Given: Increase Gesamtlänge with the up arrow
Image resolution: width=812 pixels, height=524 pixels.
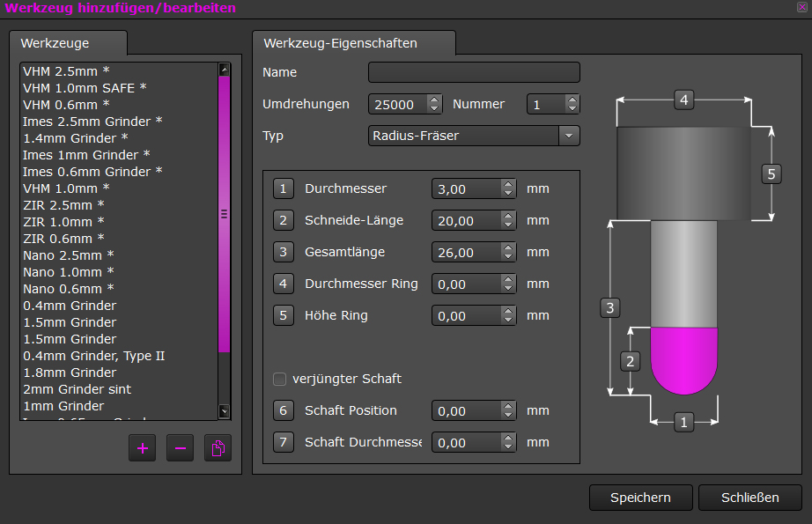Looking at the screenshot, I should click(508, 247).
